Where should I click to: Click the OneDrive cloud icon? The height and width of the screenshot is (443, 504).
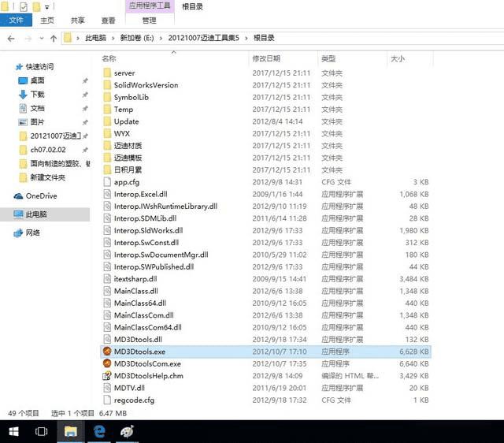pyautogui.click(x=18, y=196)
